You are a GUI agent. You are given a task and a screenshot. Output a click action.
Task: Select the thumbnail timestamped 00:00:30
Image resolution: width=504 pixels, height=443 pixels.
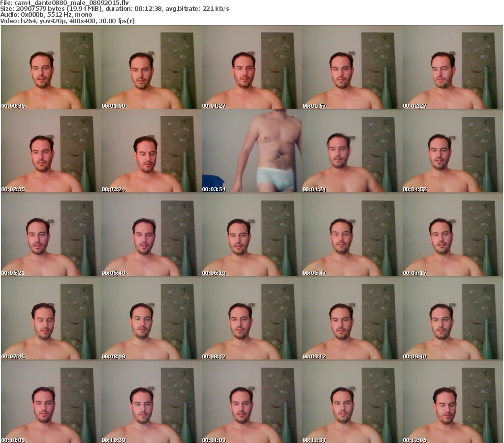51,67
